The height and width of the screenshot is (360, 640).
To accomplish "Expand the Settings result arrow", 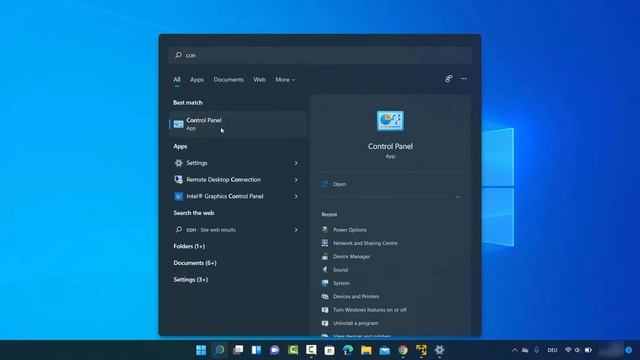I will point(296,163).
